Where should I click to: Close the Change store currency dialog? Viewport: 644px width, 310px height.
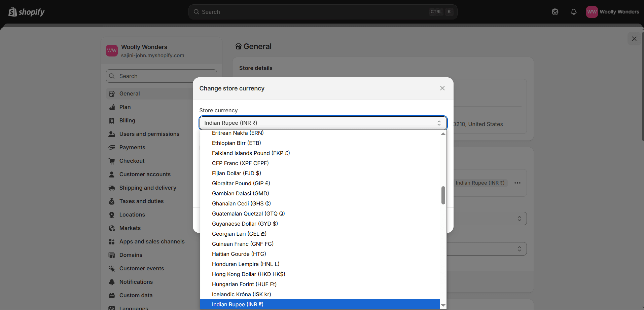pos(442,88)
